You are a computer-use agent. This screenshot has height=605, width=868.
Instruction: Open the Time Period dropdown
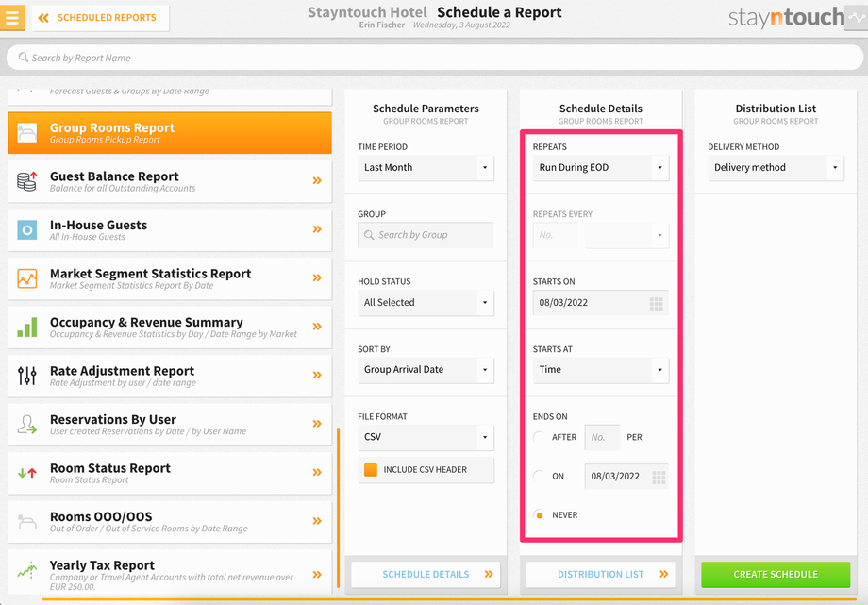pyautogui.click(x=426, y=167)
